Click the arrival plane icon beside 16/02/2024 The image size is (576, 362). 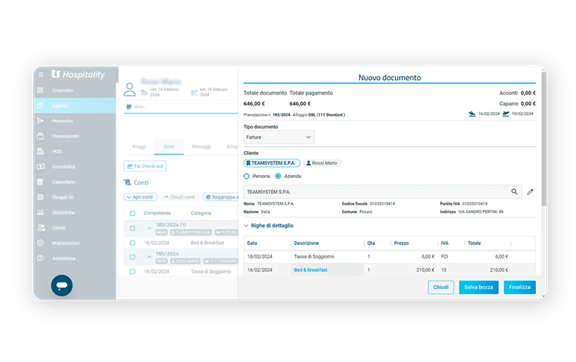tap(472, 114)
